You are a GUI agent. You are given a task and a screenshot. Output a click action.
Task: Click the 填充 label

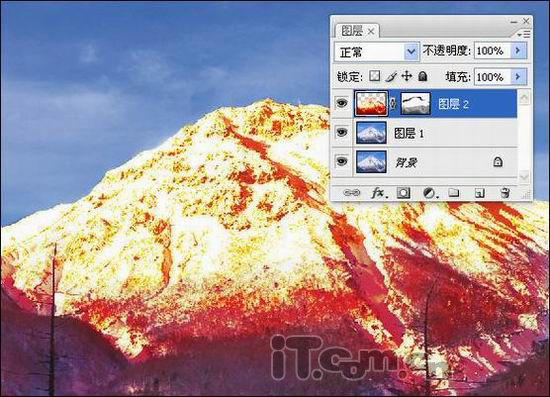(458, 76)
